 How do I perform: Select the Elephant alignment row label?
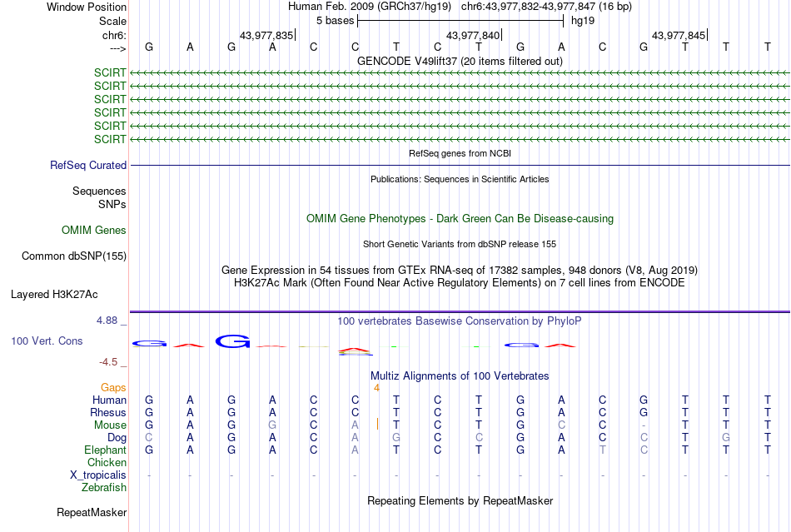point(105,450)
